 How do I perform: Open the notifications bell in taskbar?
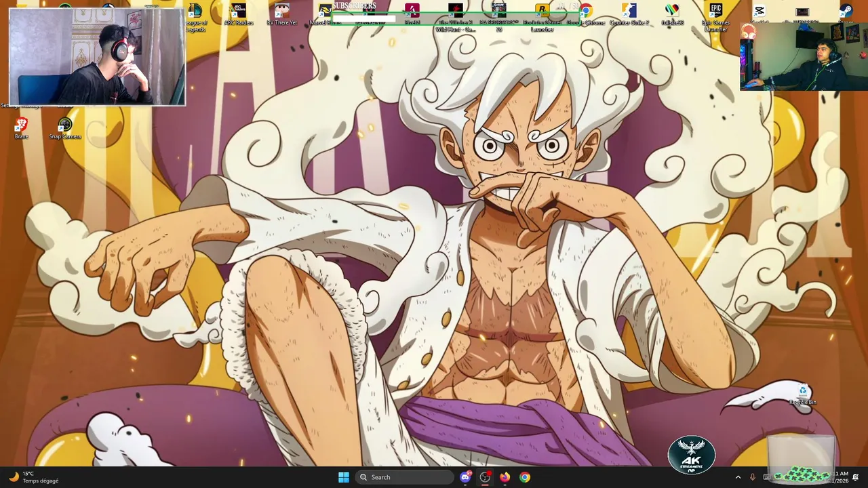point(856,477)
